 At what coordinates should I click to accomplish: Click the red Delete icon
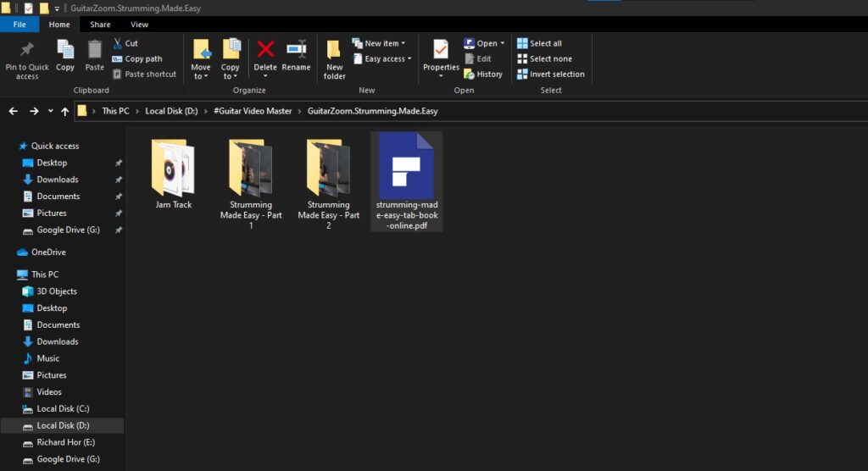(265, 51)
